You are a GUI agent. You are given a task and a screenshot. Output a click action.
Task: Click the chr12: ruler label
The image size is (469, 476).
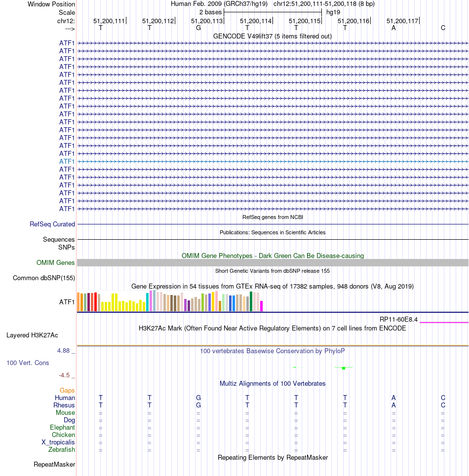pyautogui.click(x=66, y=21)
